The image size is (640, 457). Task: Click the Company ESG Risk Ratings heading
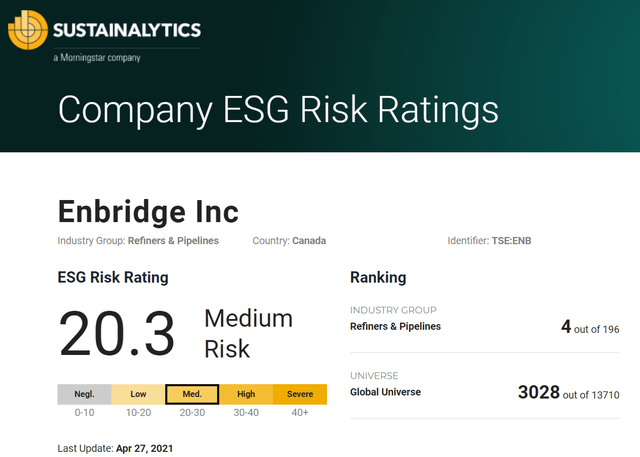[x=278, y=109]
